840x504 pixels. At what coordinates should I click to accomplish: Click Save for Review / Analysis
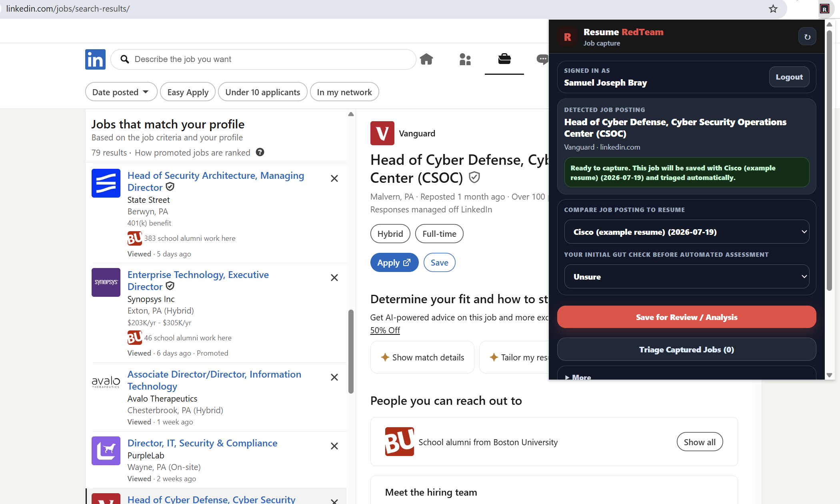pos(686,317)
